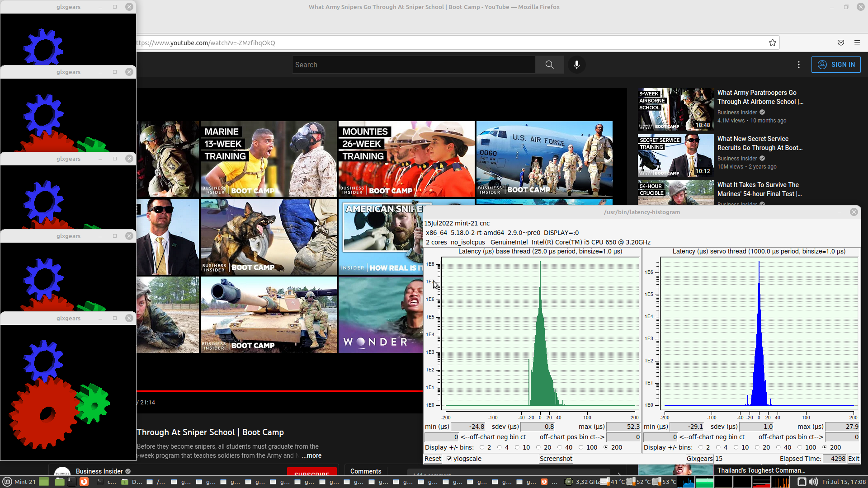Launch Firefox from the orange panel launcher
868x488 pixels.
click(84, 482)
